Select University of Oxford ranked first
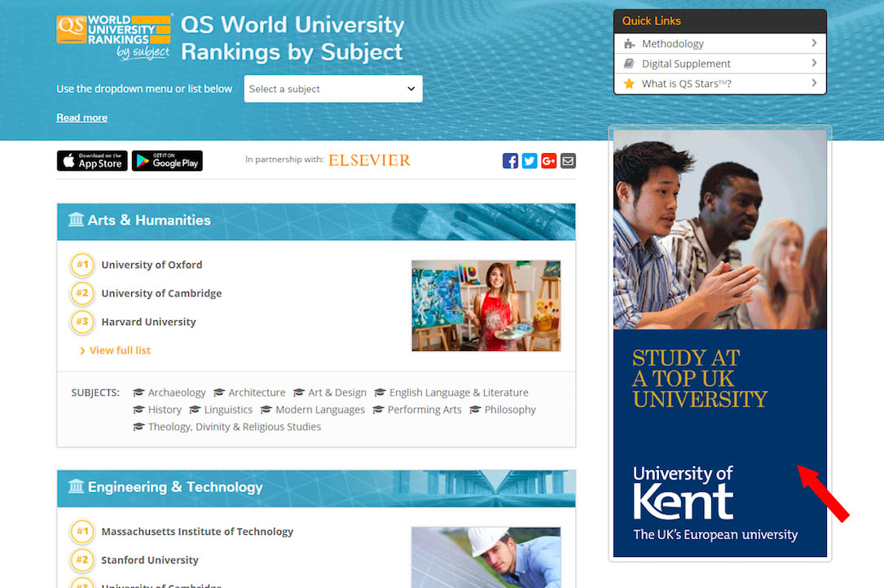The width and height of the screenshot is (884, 588). tap(152, 265)
